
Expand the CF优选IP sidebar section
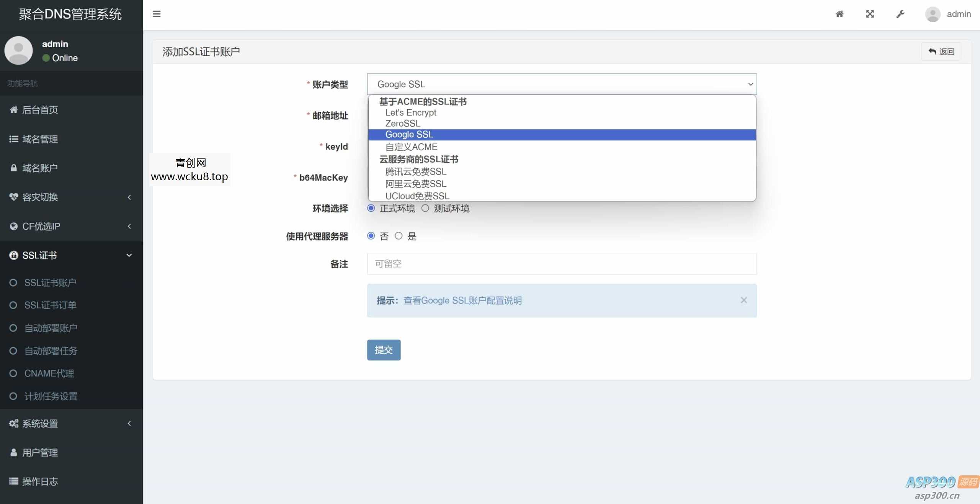pos(41,226)
